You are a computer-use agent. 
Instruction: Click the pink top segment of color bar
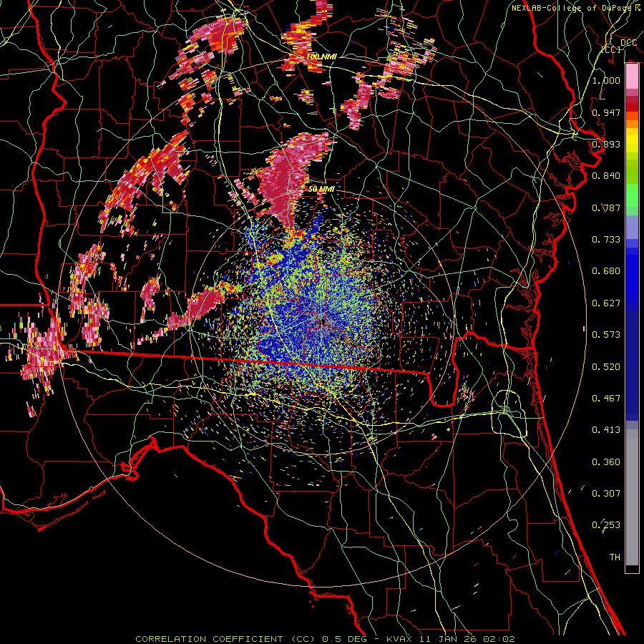coord(632,77)
